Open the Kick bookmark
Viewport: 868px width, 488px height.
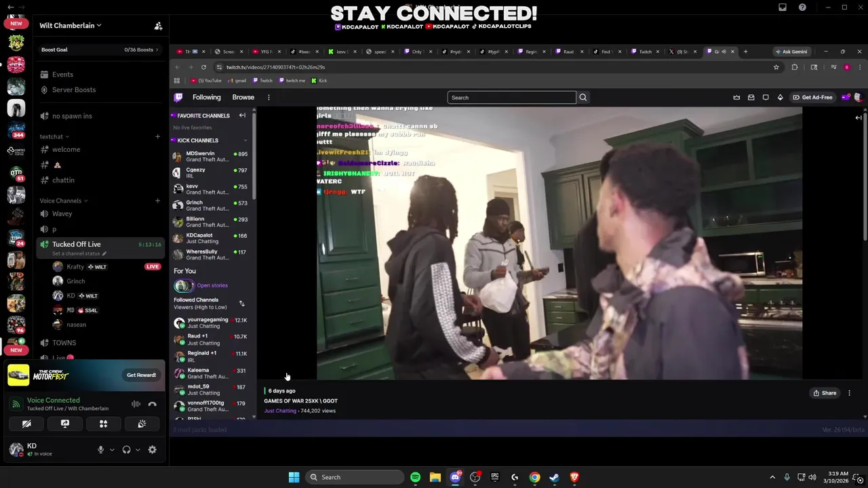(x=319, y=81)
